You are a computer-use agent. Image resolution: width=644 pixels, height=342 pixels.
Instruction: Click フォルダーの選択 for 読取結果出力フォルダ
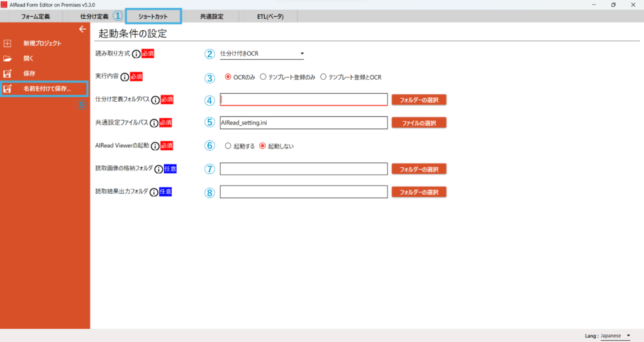click(x=418, y=192)
